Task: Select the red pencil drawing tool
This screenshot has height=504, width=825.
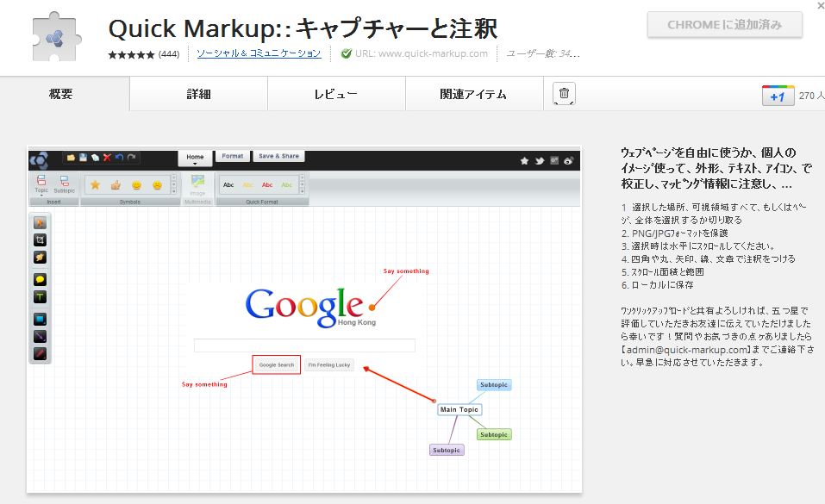Action: click(x=40, y=353)
